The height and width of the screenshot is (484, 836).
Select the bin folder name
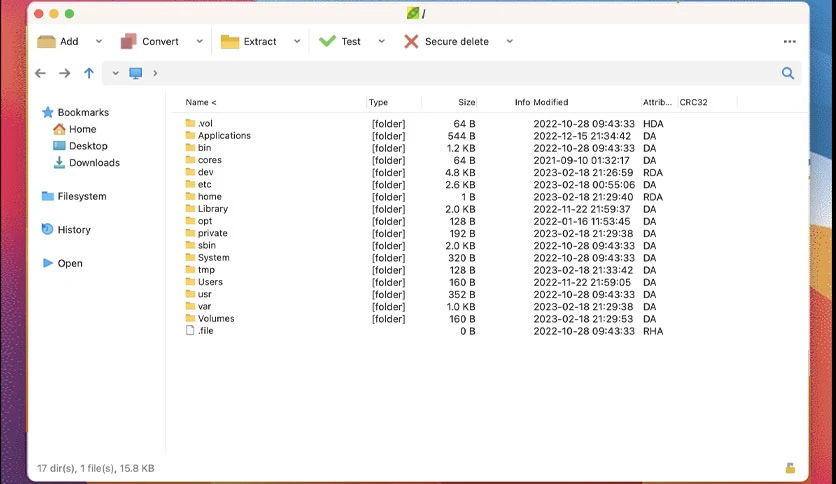pyautogui.click(x=205, y=148)
